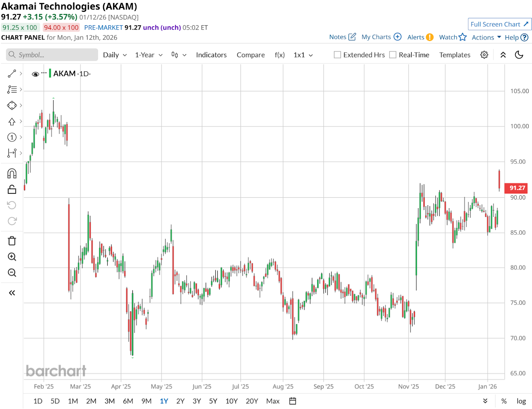Click the Full Screen Chart button
Viewport: 532px width, 409px height.
pyautogui.click(x=499, y=24)
